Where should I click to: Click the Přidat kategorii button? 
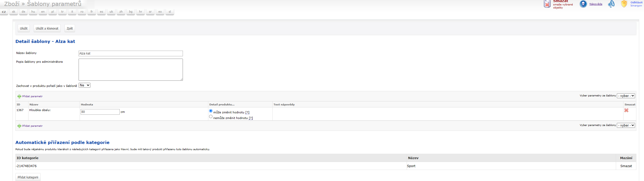click(x=28, y=177)
